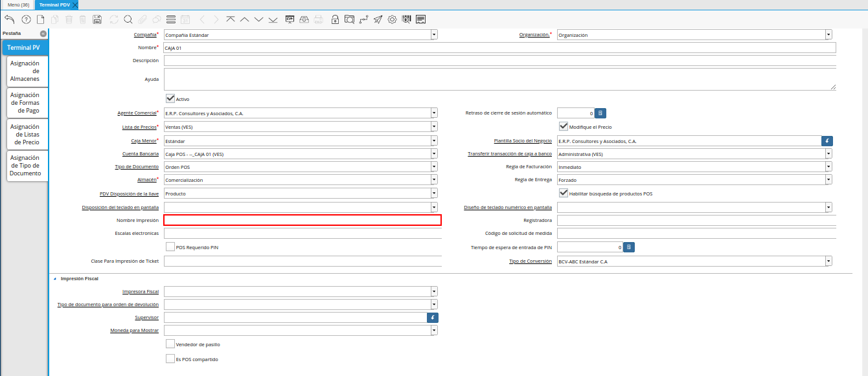Image resolution: width=868 pixels, height=376 pixels.
Task: Open the Lista de Precios dropdown
Action: click(433, 127)
